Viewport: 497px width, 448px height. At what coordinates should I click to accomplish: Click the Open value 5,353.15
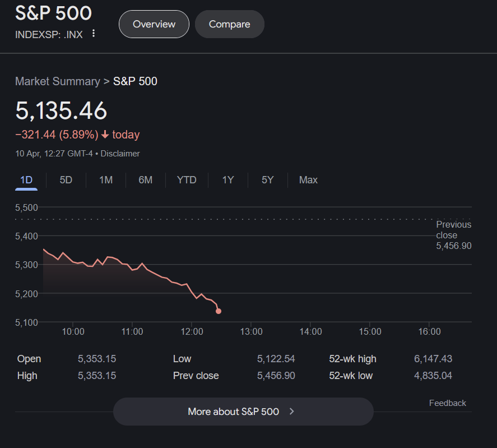(97, 359)
